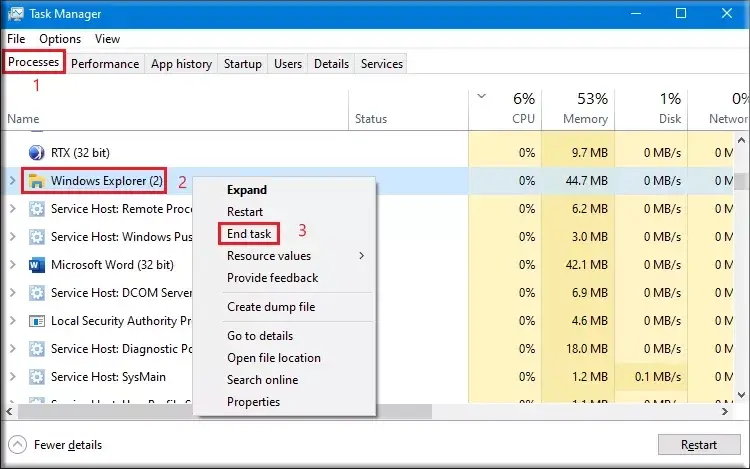Click the Fewer details link

(67, 445)
